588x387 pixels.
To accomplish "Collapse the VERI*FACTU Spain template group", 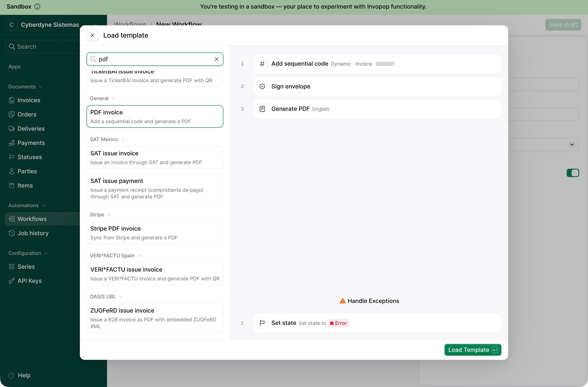I will pyautogui.click(x=140, y=256).
